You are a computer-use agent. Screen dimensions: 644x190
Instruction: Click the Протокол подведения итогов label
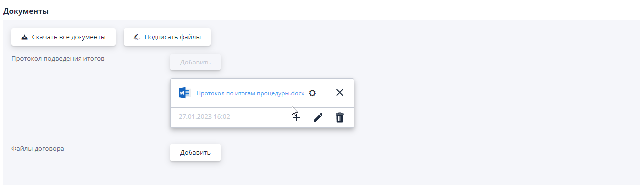click(x=58, y=58)
